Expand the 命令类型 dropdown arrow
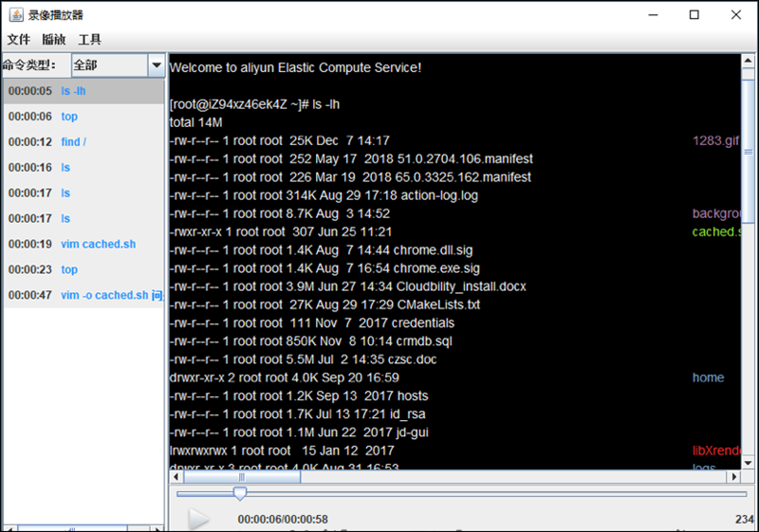The width and height of the screenshot is (759, 532). point(156,65)
